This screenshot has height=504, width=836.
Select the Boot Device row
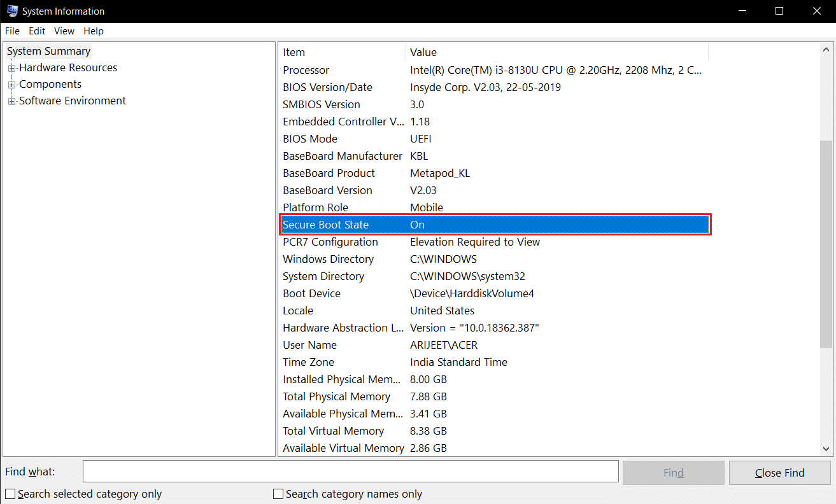click(x=494, y=293)
